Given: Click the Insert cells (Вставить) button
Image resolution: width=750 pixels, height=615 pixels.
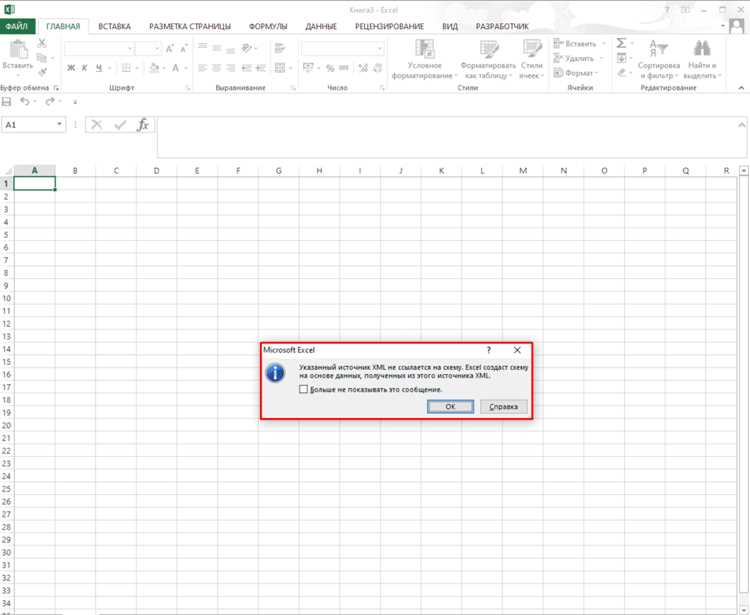Looking at the screenshot, I should pos(579,44).
